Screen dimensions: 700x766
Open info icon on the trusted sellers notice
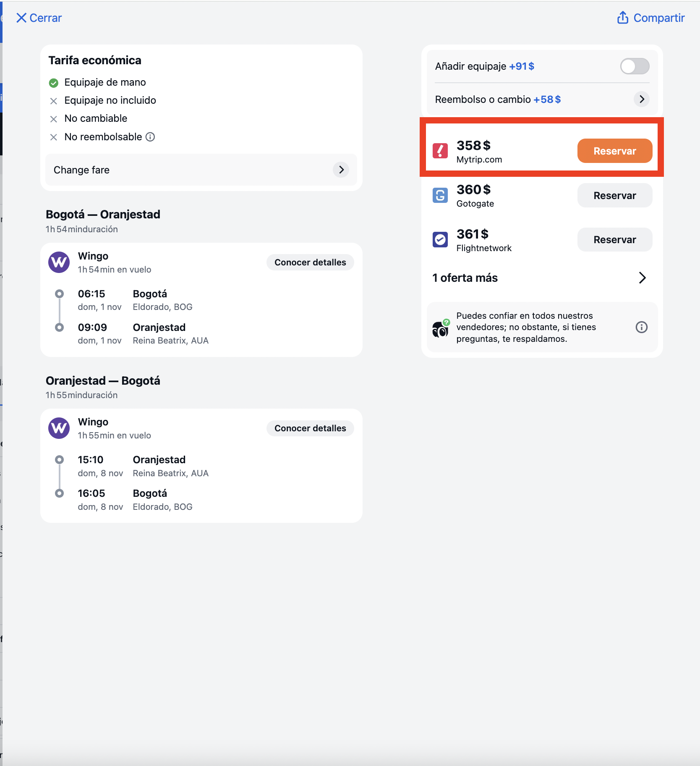[642, 327]
